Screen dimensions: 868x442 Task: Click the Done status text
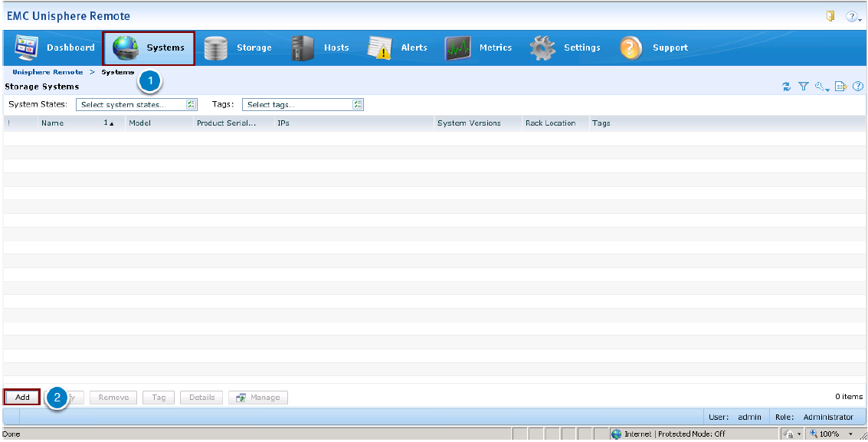[x=11, y=434]
